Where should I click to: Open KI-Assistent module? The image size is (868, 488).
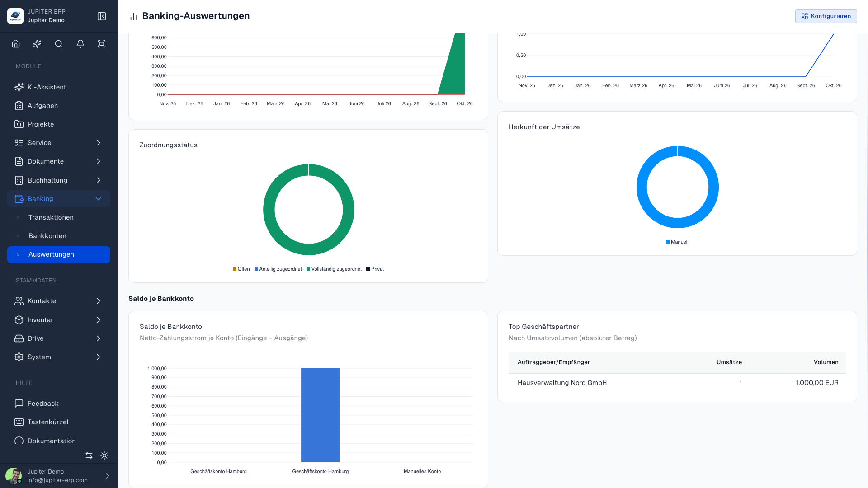click(x=59, y=87)
